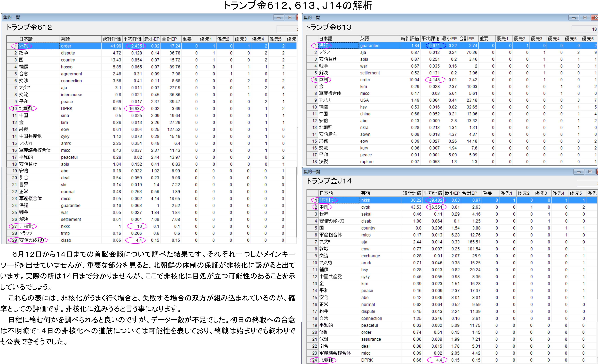
Task: Minimize the トランプ金613 summary window
Action: point(574,18)
